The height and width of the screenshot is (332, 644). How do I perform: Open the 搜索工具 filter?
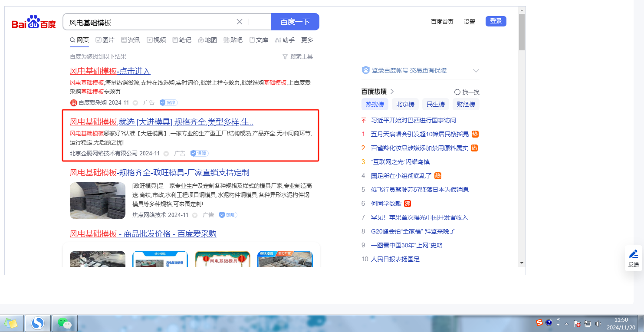(x=297, y=56)
